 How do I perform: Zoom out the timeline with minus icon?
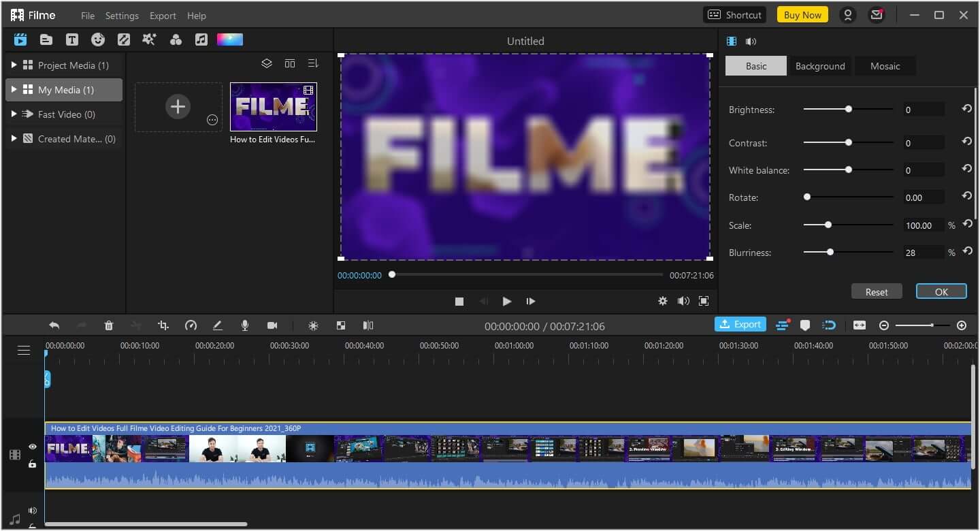tap(884, 325)
